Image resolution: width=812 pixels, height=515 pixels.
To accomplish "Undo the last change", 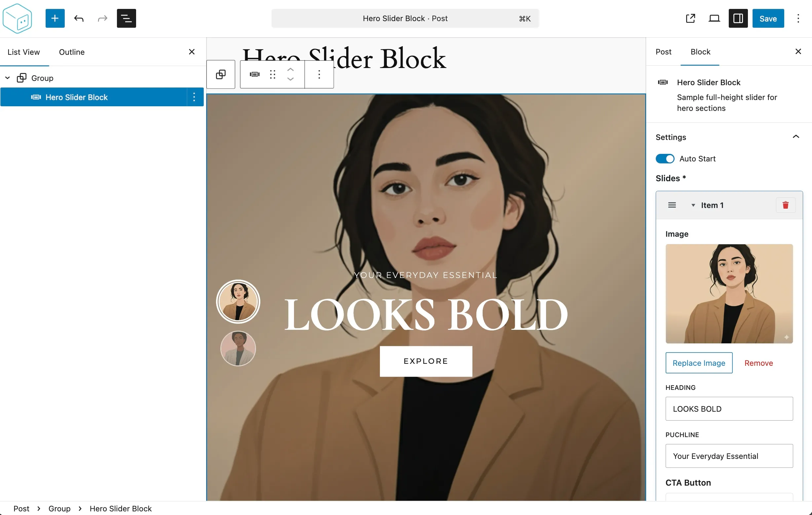I will [79, 18].
